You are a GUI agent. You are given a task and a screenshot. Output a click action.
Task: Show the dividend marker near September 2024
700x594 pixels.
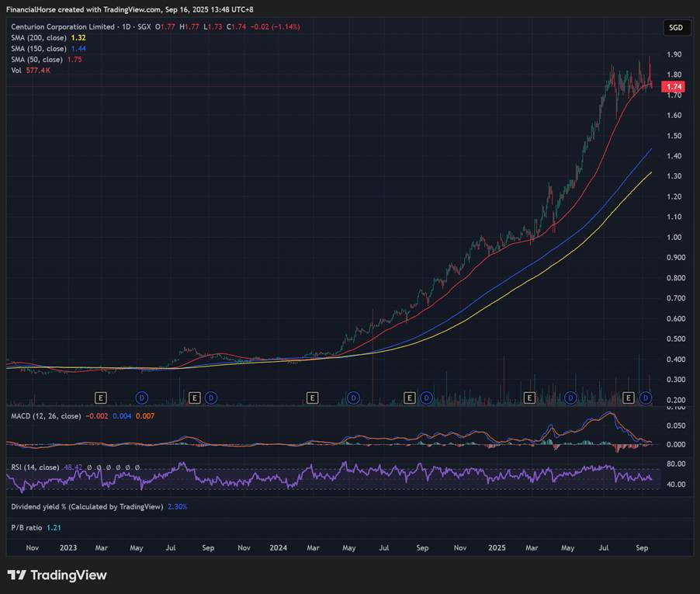point(426,398)
